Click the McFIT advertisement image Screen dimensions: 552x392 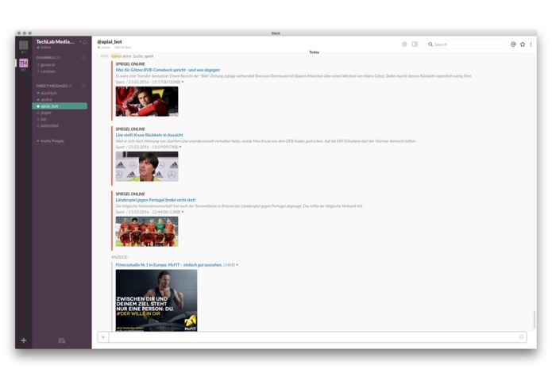156,300
